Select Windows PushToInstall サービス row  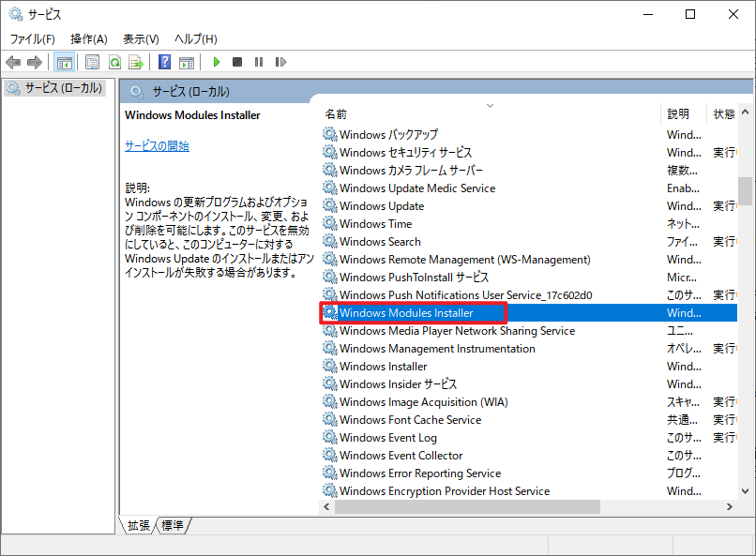(529, 277)
